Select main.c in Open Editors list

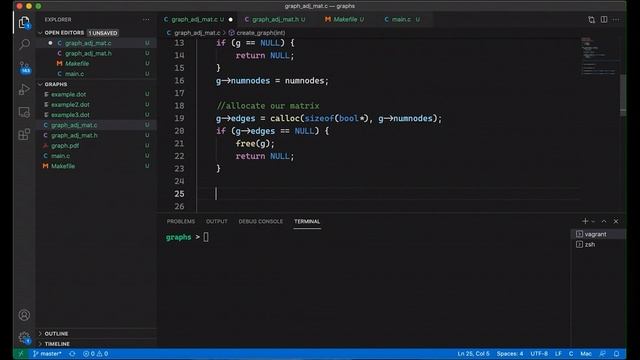[x=96, y=74]
